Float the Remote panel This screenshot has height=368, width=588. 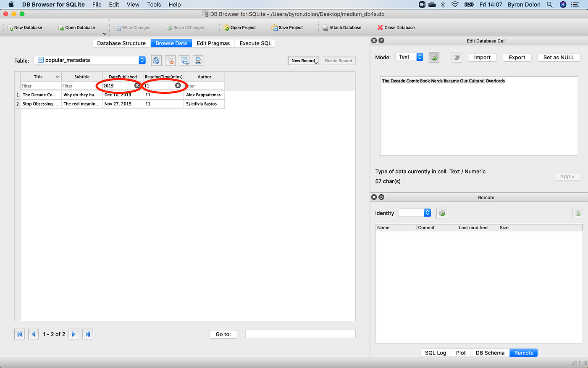[x=381, y=197]
